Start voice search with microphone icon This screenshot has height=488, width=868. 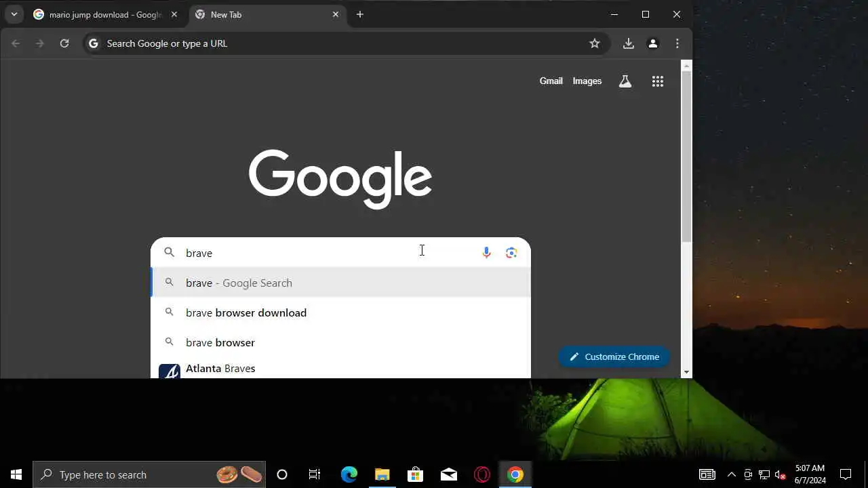point(486,253)
